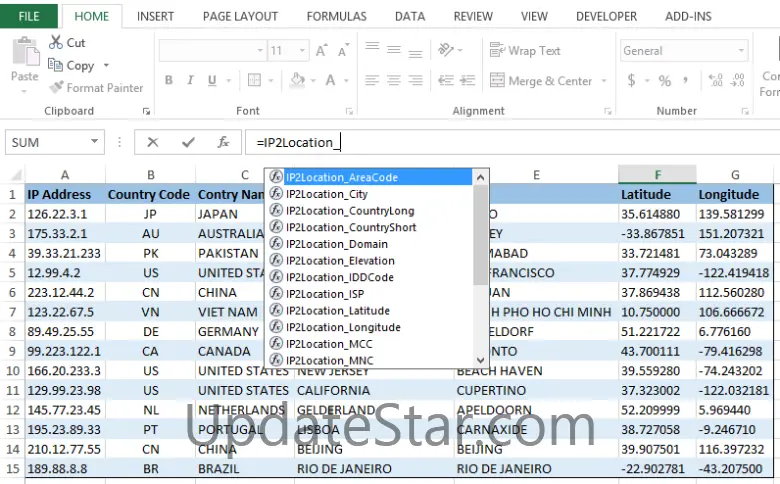
Task: Open the Font dialog launcher
Action: click(349, 111)
